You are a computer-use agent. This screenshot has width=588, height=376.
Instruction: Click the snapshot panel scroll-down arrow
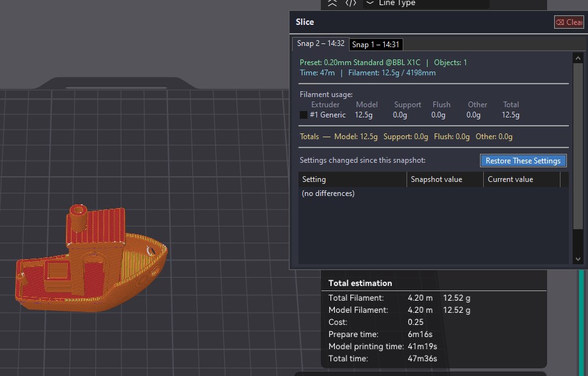pos(578,259)
